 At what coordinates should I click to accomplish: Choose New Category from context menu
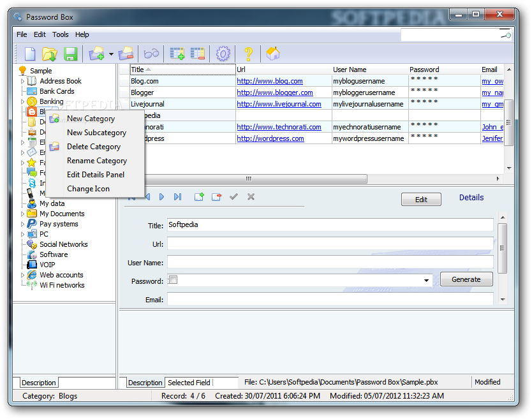click(x=95, y=119)
